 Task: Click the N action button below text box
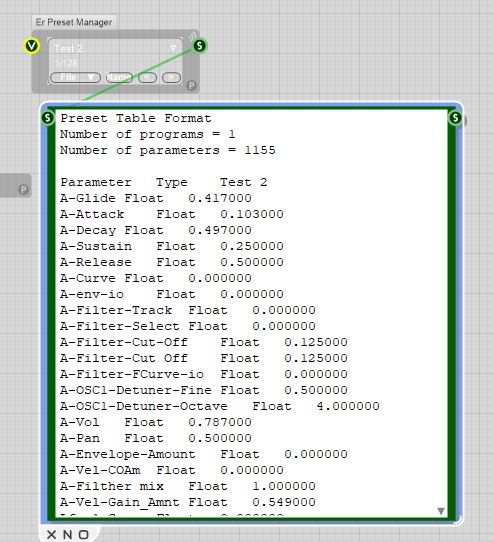(x=67, y=534)
